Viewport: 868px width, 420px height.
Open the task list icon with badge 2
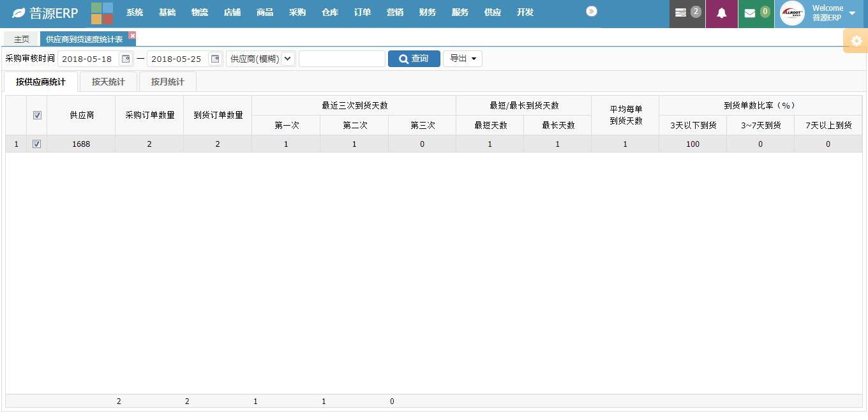(x=687, y=13)
